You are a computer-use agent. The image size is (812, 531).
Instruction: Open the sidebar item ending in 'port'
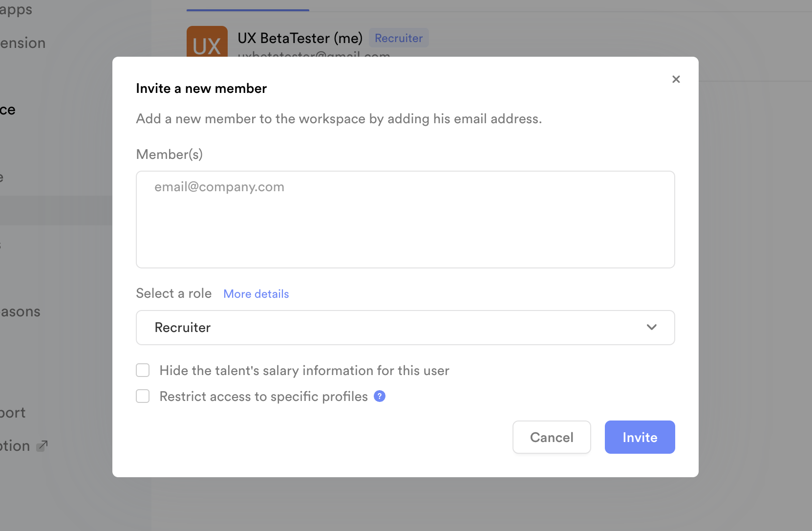point(13,413)
